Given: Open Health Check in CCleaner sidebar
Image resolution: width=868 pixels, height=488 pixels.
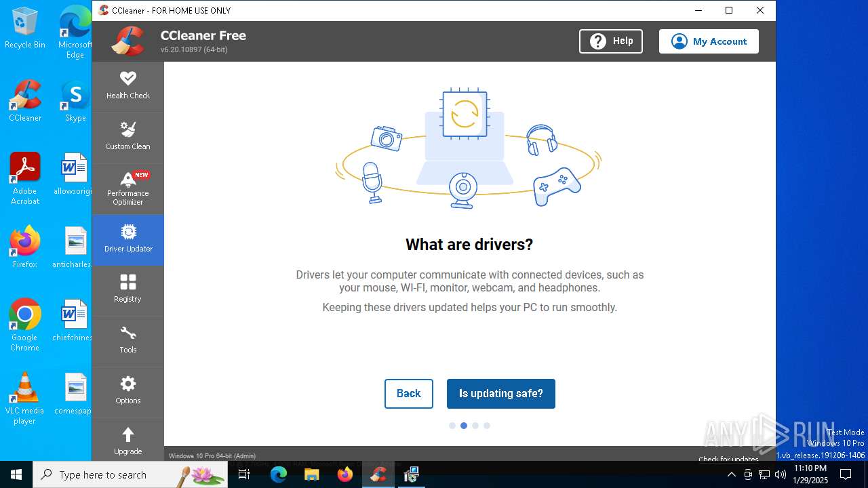Looking at the screenshot, I should pyautogui.click(x=127, y=87).
